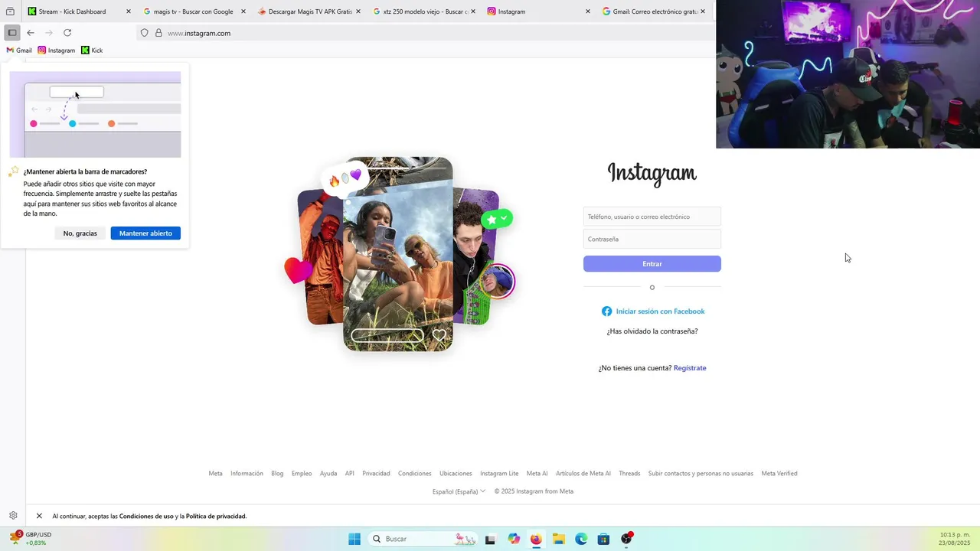The image size is (980, 551).
Task: View site security padlock info
Action: (x=158, y=33)
